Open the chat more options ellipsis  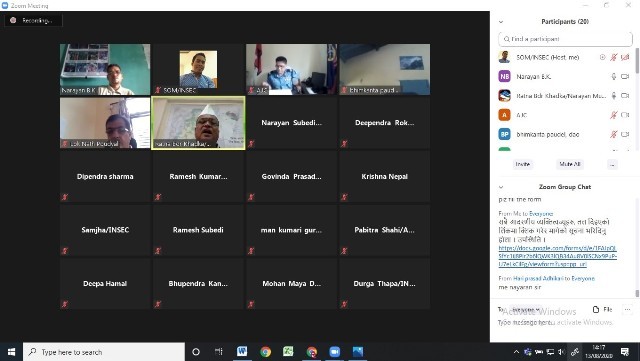(627, 310)
